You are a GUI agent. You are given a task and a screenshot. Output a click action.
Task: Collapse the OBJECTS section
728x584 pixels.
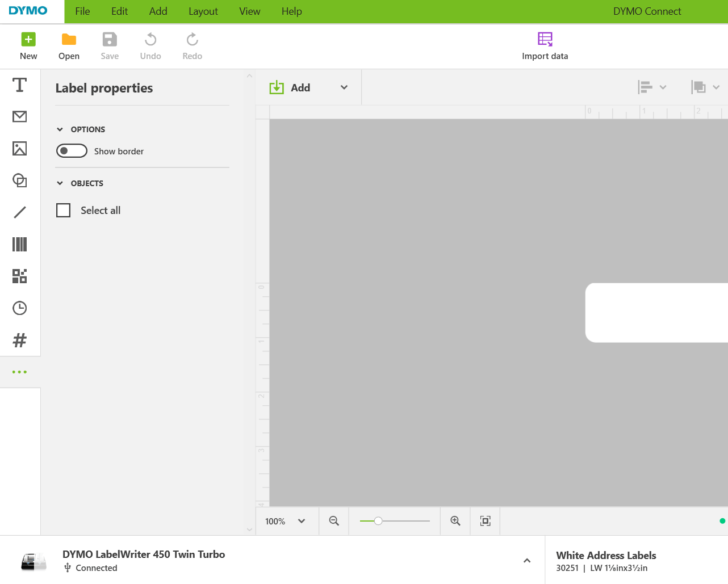point(60,183)
